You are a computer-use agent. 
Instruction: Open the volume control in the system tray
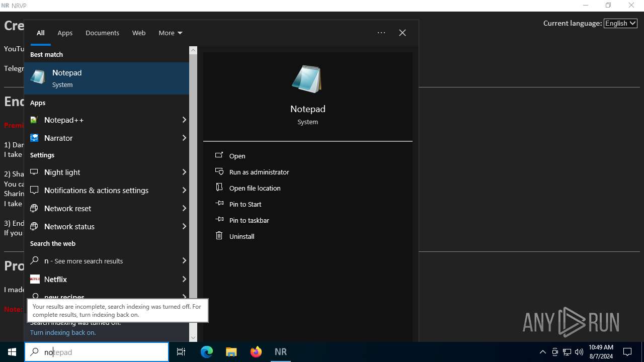click(579, 352)
